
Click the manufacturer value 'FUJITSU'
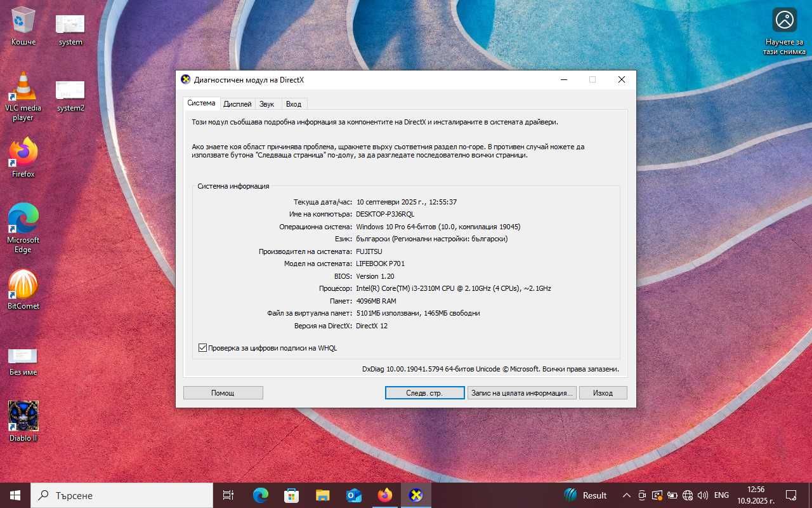coord(369,251)
